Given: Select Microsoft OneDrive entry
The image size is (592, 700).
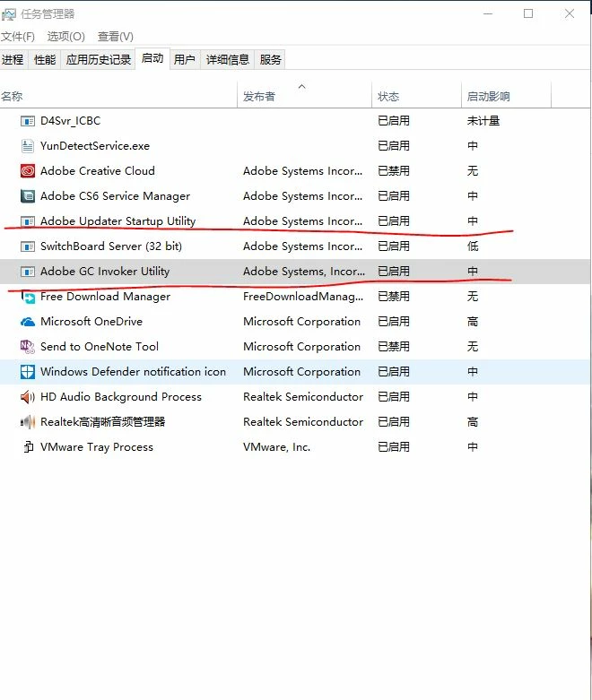Looking at the screenshot, I should pos(91,322).
